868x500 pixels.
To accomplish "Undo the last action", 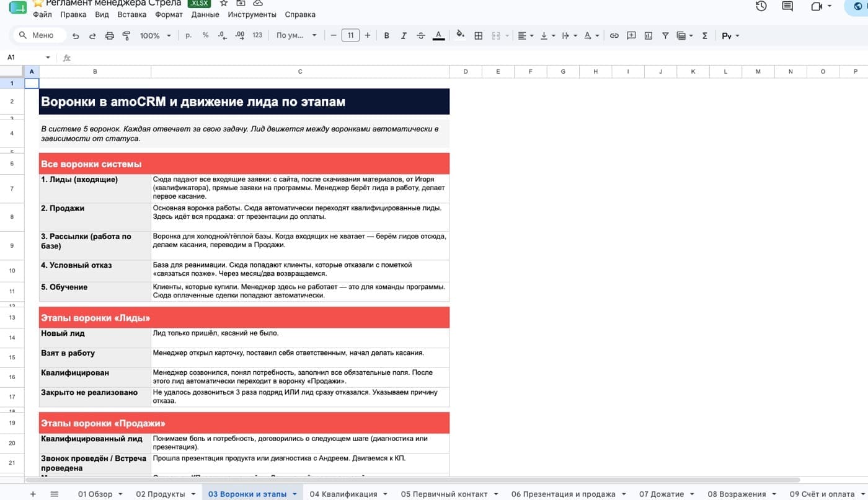I will point(76,36).
